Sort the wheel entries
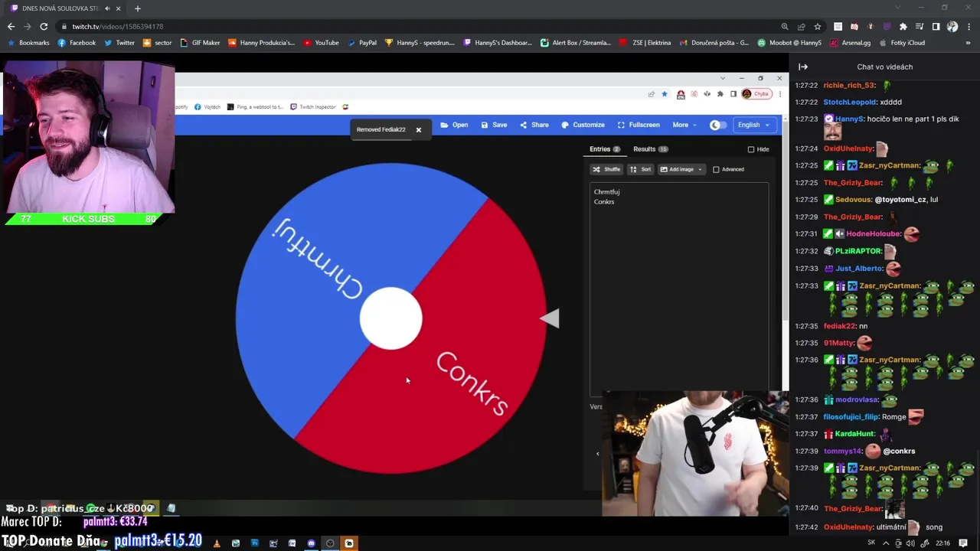Viewport: 980px width, 551px height. tap(641, 169)
